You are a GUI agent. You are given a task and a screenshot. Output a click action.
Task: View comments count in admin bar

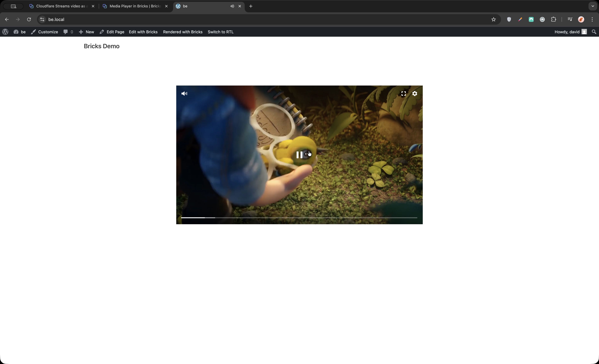(68, 32)
